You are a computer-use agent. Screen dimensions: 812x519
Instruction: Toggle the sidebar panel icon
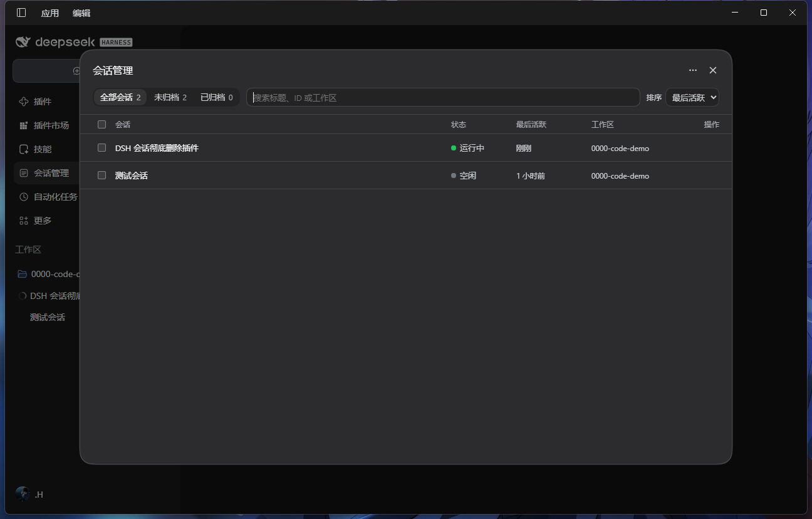pyautogui.click(x=21, y=13)
